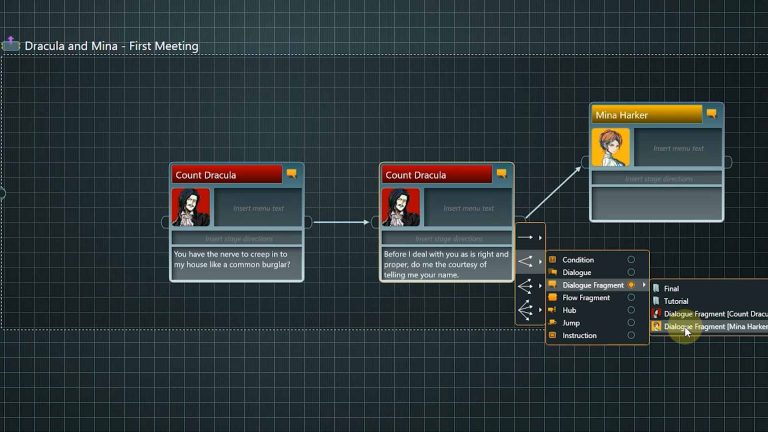
Task: Toggle the radio circle for Dialogue
Action: click(x=631, y=272)
